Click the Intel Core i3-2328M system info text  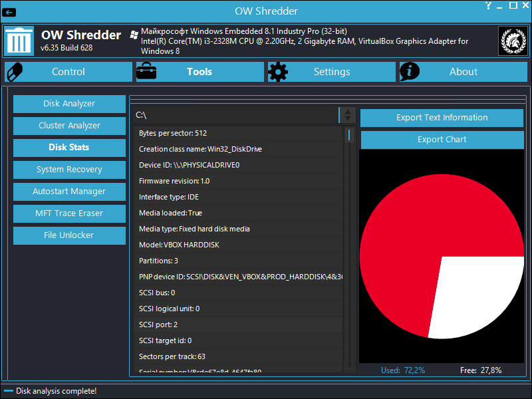305,46
